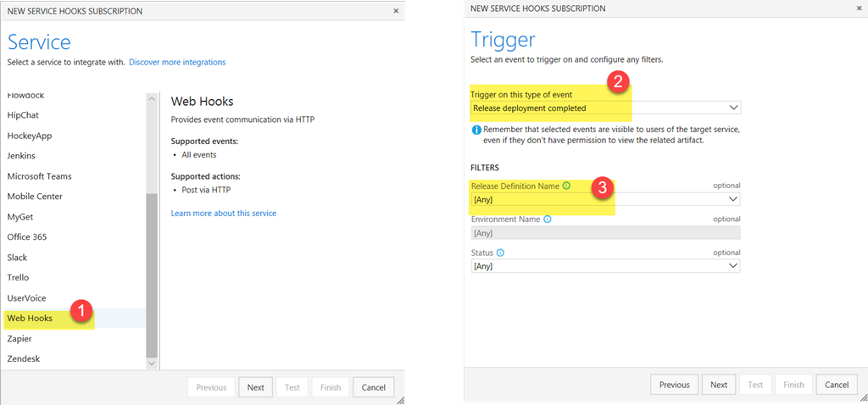The image size is (868, 405).
Task: Select Zapier service entry
Action: 21,339
